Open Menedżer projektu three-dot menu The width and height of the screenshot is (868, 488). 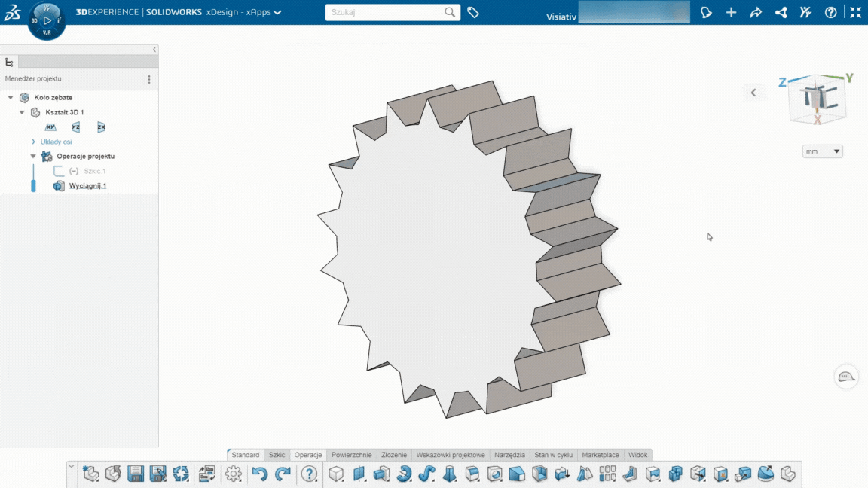pos(149,79)
